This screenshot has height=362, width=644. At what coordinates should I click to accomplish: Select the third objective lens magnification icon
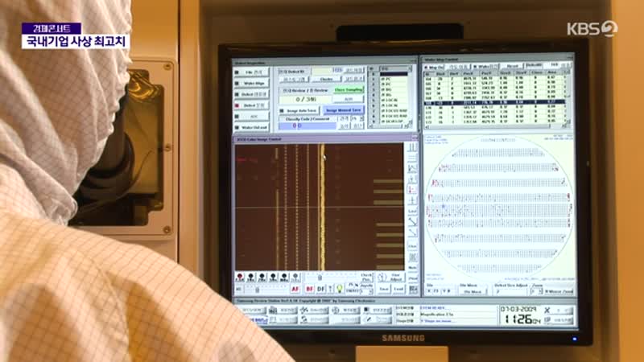tap(262, 276)
